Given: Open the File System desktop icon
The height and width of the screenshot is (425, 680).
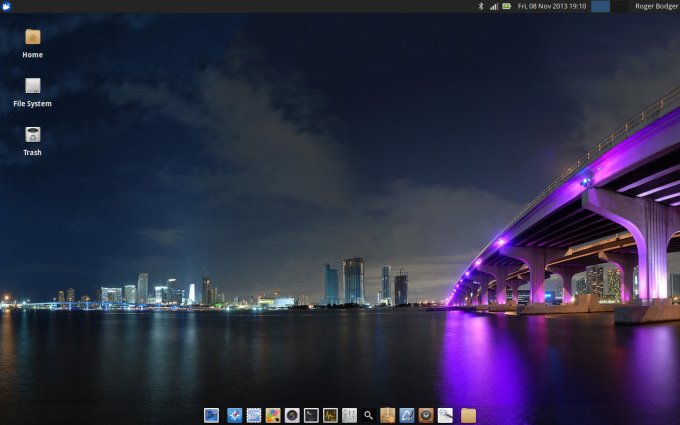Looking at the screenshot, I should [x=33, y=86].
